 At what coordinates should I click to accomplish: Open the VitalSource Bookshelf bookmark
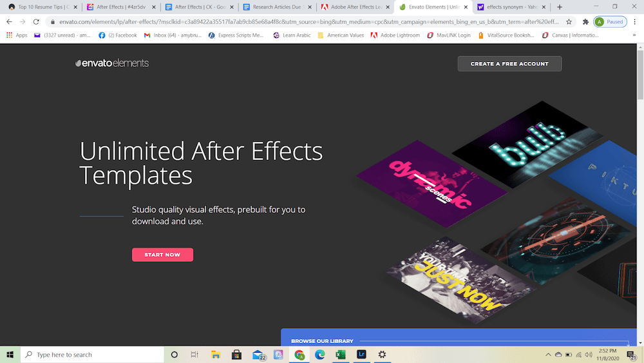(x=506, y=35)
